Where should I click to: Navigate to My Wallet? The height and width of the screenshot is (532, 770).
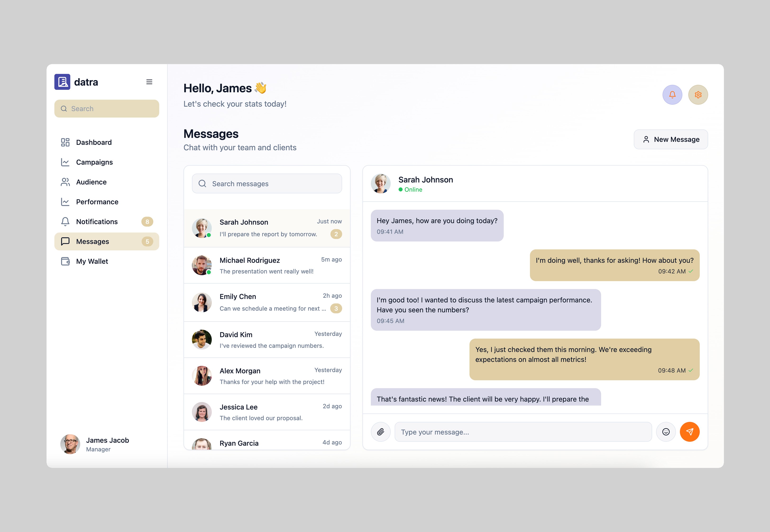coord(92,261)
